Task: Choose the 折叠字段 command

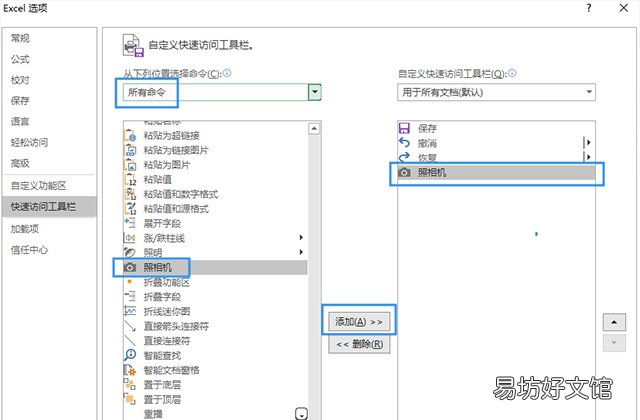Action: pos(215,297)
